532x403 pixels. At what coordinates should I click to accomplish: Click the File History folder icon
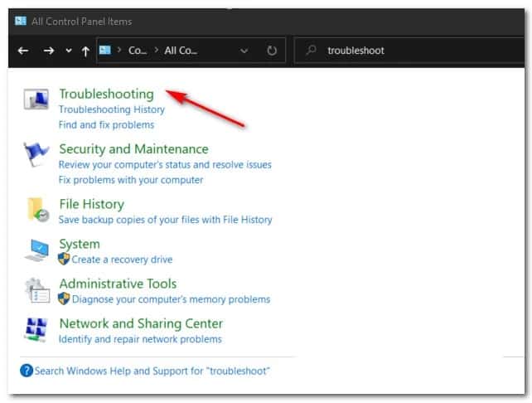tap(37, 210)
